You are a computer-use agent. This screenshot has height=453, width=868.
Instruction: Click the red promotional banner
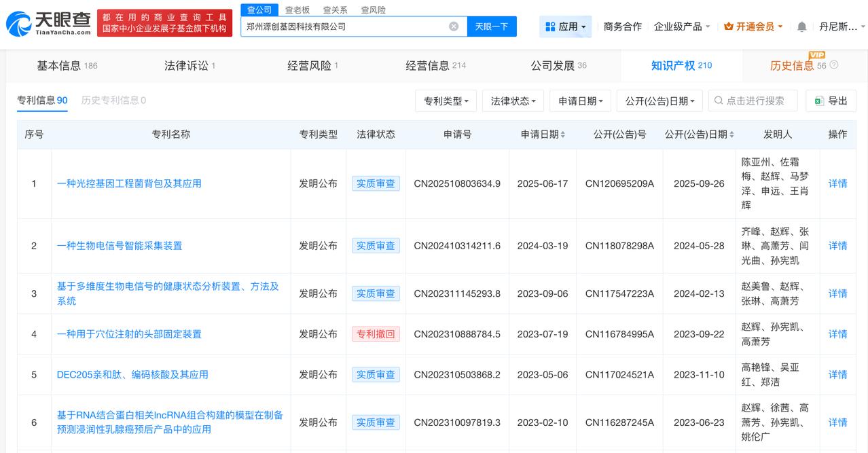pyautogui.click(x=164, y=23)
